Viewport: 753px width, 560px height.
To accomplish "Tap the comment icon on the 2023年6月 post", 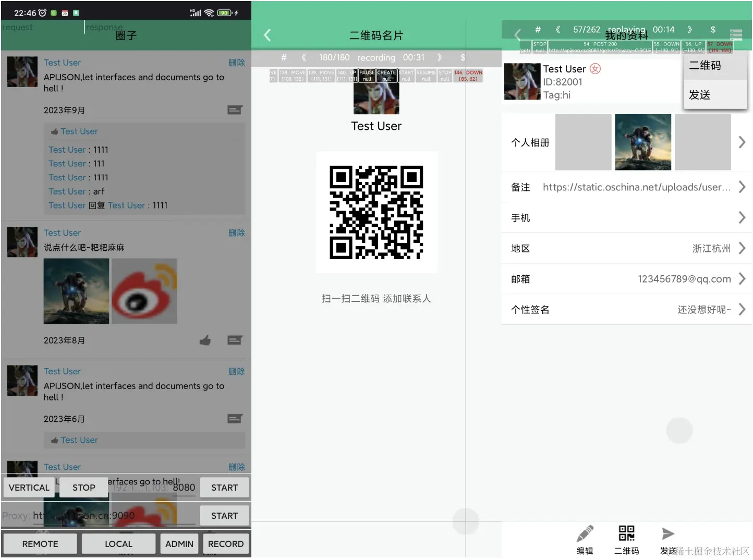I will pos(235,419).
